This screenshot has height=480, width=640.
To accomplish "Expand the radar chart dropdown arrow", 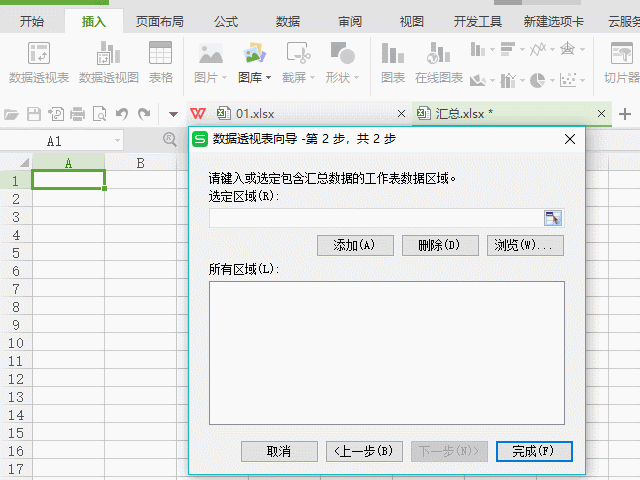I will click(582, 50).
